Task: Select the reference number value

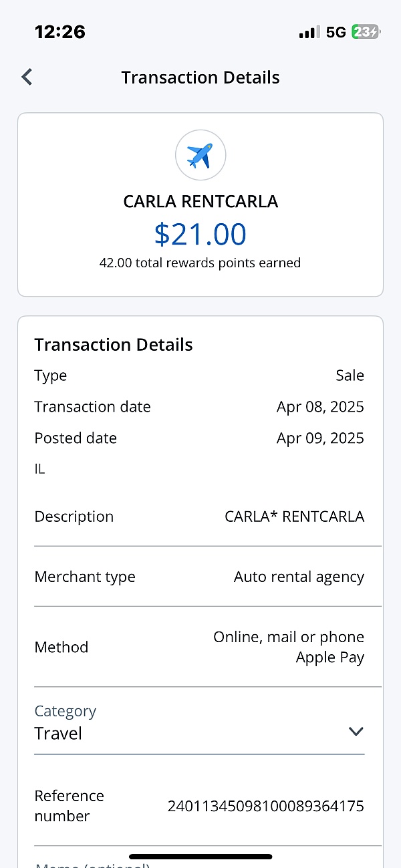Action: [x=265, y=806]
